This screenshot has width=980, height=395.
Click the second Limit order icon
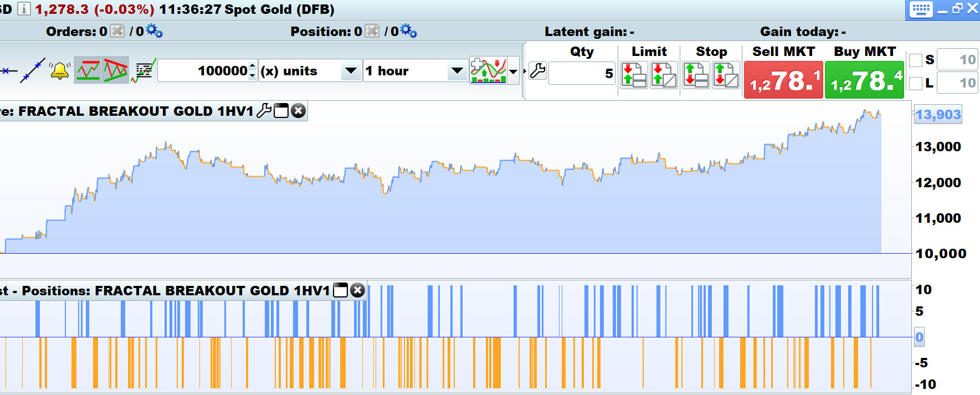pos(664,75)
